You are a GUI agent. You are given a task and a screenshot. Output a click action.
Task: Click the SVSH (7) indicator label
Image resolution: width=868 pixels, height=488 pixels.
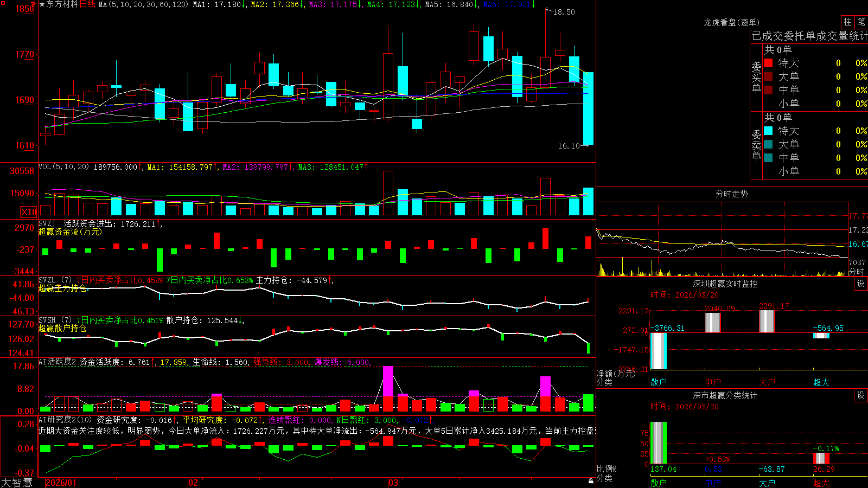pos(55,320)
